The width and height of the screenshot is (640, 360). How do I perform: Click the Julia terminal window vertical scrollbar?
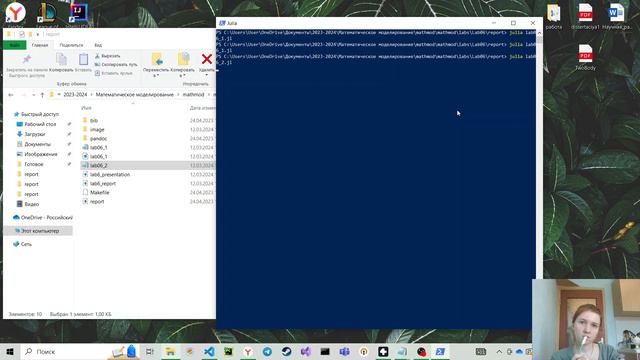click(x=539, y=155)
